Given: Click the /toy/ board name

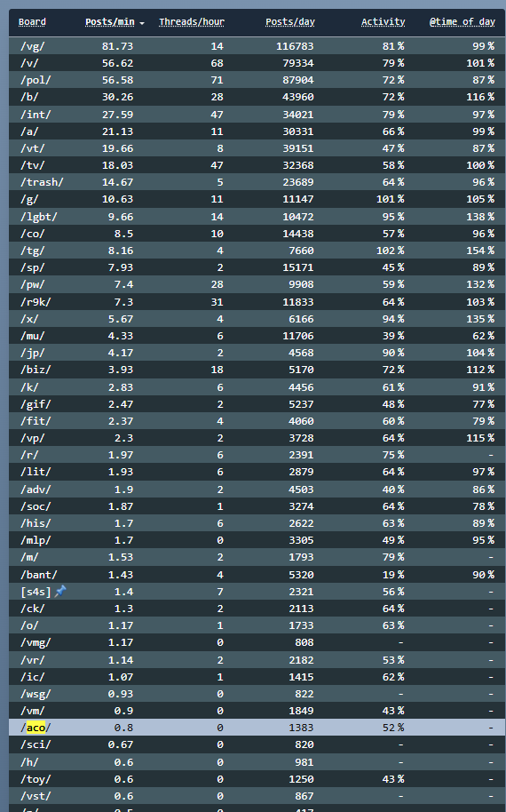Looking at the screenshot, I should tap(36, 779).
